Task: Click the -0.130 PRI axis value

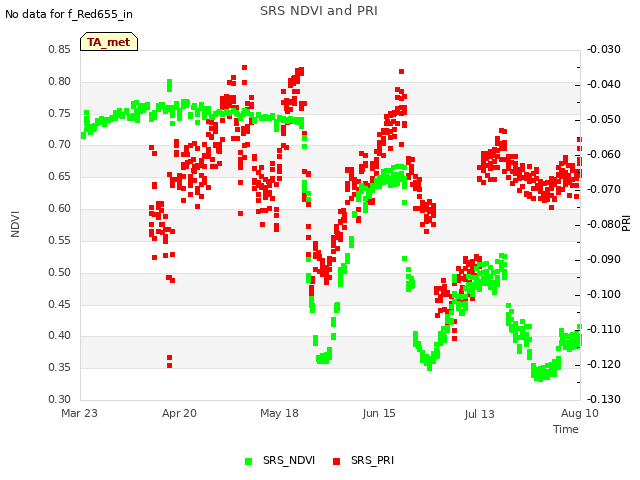Action: pyautogui.click(x=604, y=399)
